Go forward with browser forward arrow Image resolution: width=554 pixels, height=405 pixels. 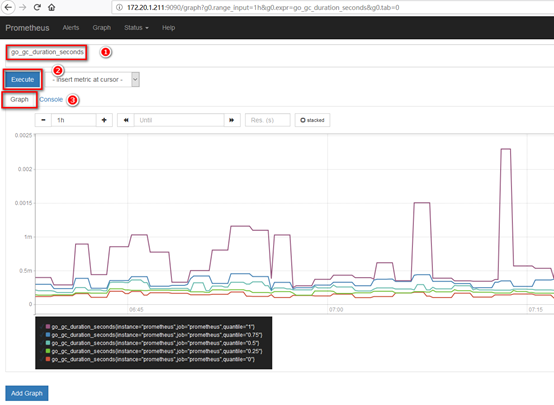[x=23, y=7]
